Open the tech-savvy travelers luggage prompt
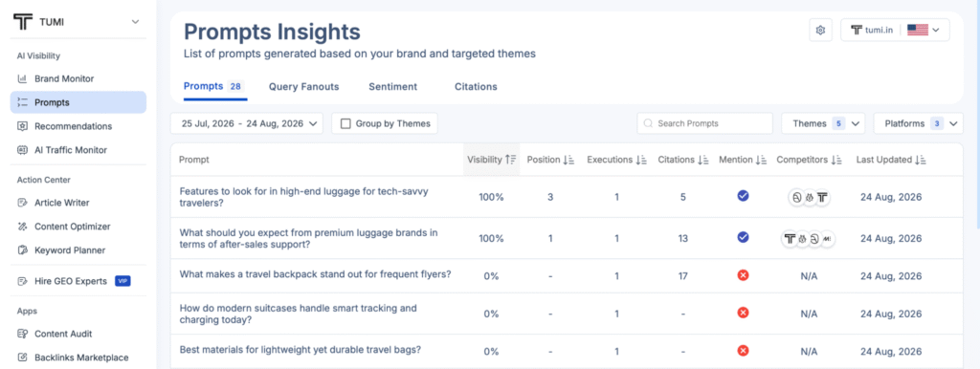Screen dimensions: 980x369 303,197
